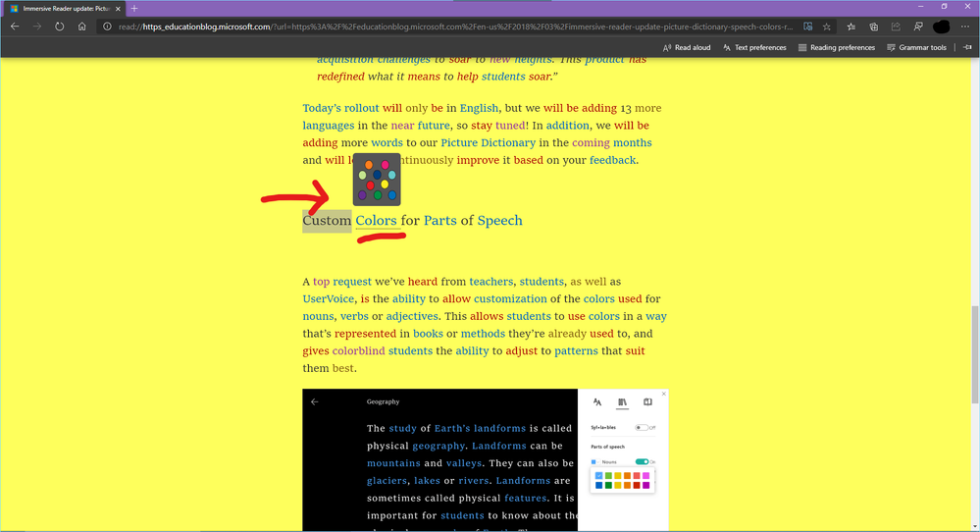
Task: Click the word 'English'
Action: [x=480, y=108]
